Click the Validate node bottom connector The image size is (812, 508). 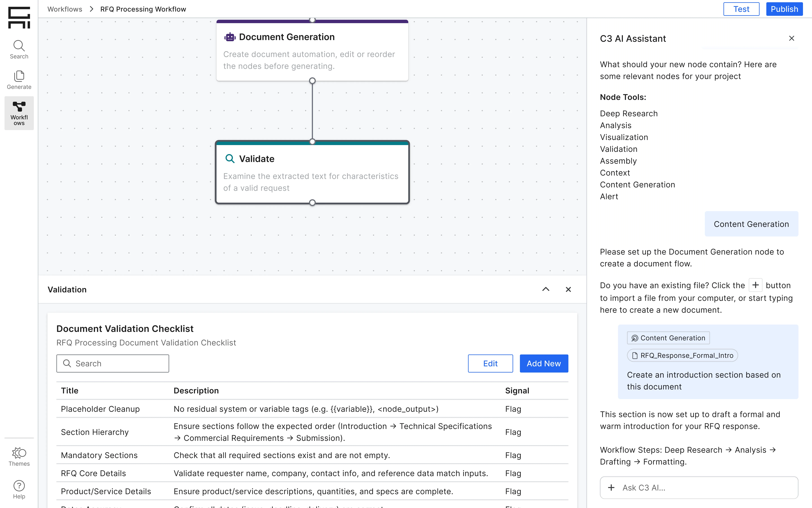point(312,203)
